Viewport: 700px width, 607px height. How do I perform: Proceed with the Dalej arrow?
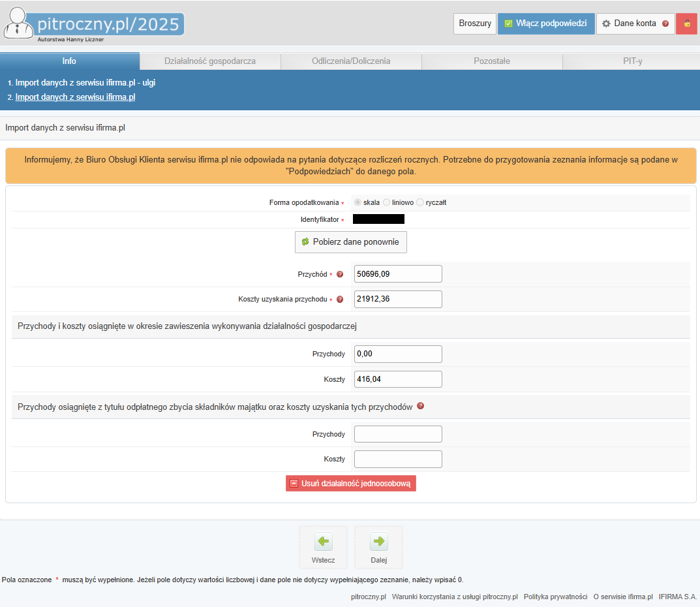[378, 542]
